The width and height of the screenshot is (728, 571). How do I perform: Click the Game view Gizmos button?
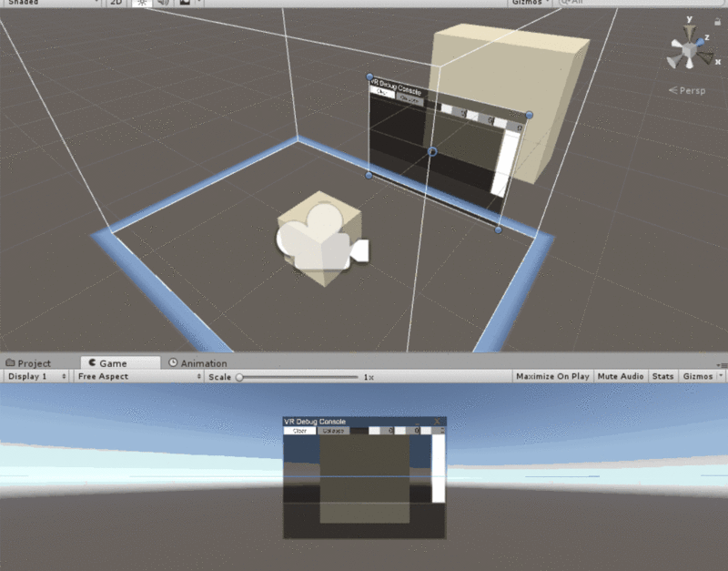(697, 376)
